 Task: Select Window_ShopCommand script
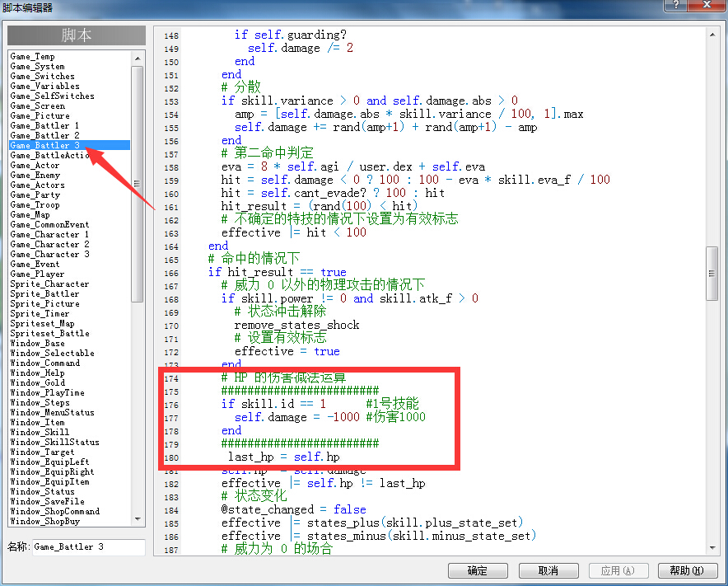pos(55,511)
